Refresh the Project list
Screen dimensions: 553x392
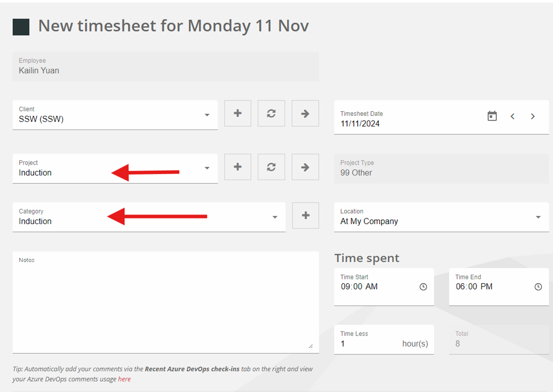coord(271,167)
